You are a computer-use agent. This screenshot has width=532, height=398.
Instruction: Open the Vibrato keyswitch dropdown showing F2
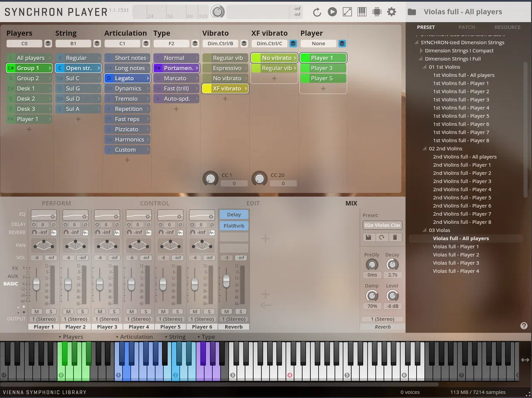point(172,43)
